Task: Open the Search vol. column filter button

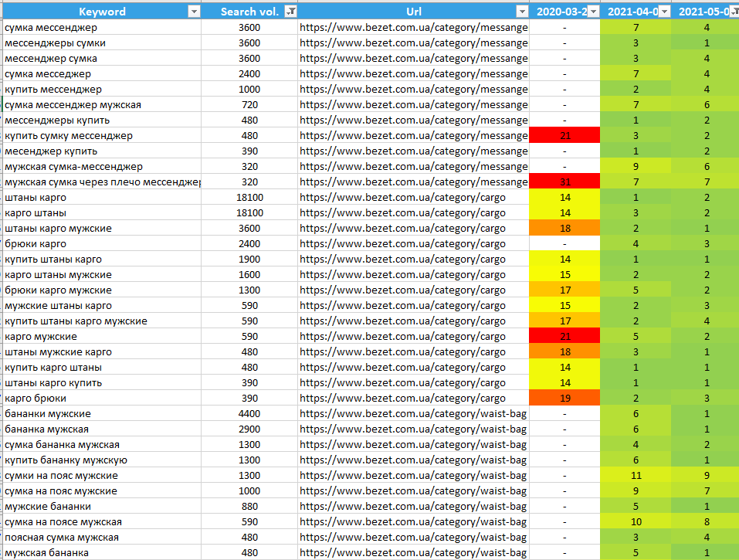Action: [290, 12]
